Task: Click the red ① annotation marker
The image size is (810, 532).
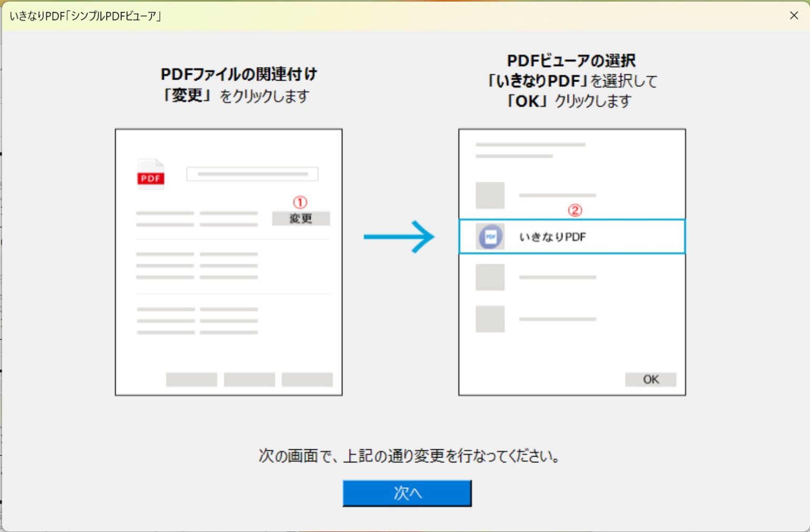Action: click(300, 201)
